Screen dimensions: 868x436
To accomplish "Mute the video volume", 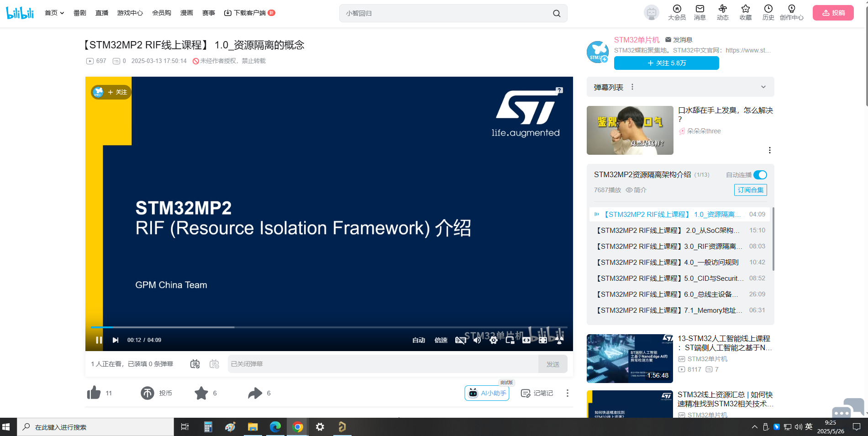I will pyautogui.click(x=477, y=340).
